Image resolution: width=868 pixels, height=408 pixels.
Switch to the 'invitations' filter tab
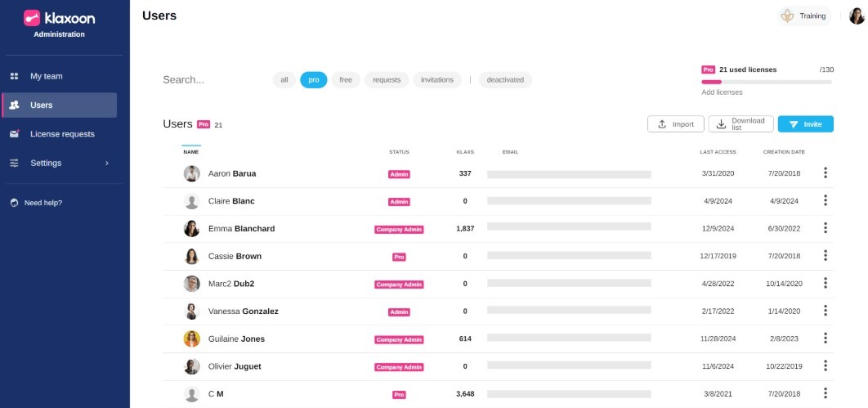click(437, 80)
